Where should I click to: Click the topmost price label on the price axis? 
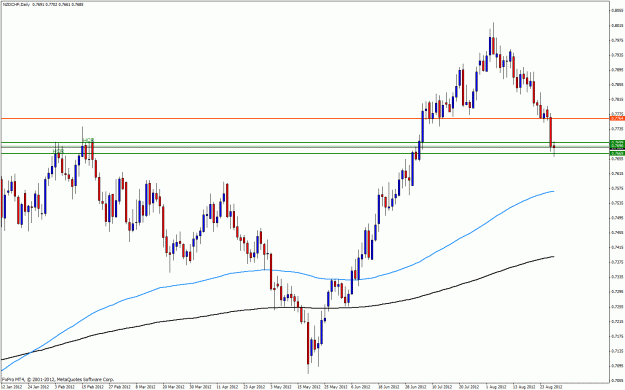617,11
